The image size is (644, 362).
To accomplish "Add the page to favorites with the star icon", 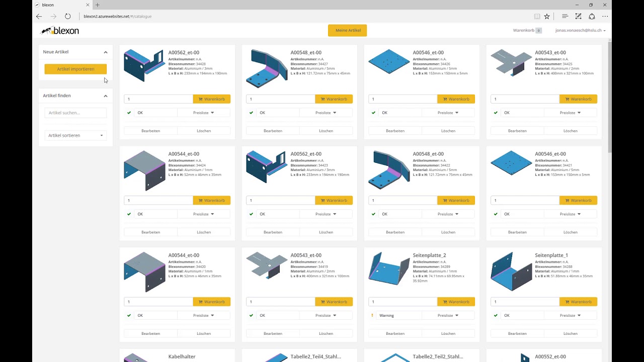I will [x=547, y=16].
